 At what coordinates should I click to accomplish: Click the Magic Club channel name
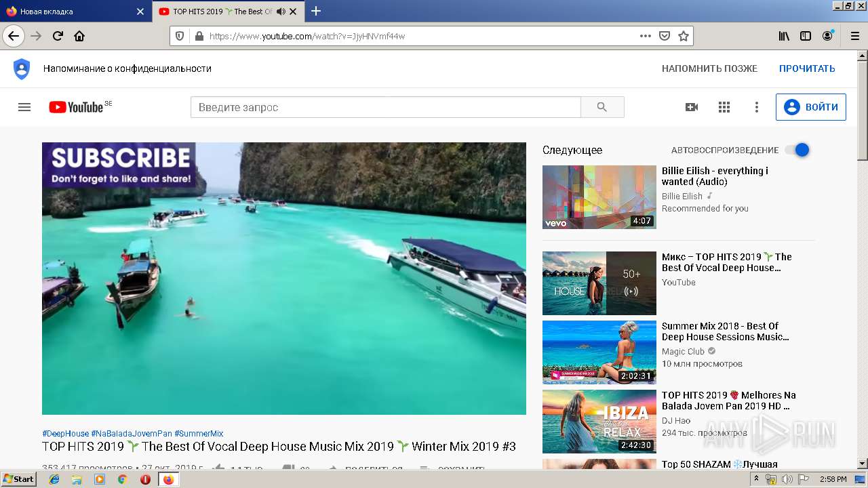coord(684,351)
